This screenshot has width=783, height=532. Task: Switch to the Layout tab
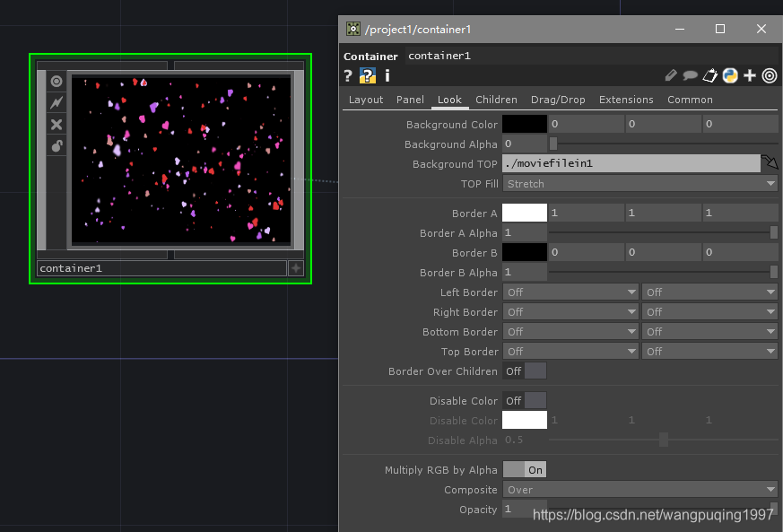click(x=366, y=100)
